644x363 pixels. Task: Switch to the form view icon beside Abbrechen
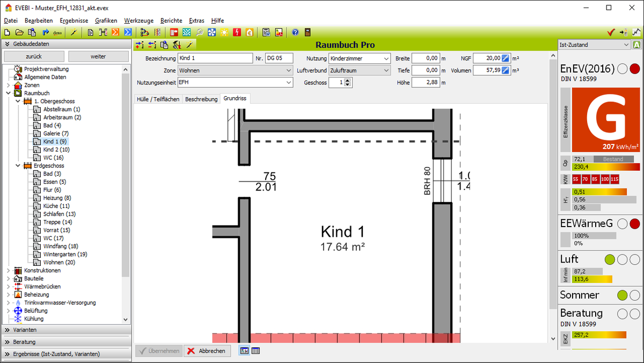coord(244,351)
